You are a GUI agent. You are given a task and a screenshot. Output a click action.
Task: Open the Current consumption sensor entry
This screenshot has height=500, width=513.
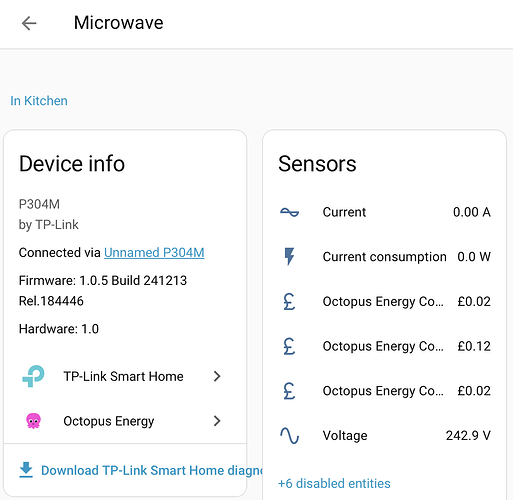point(385,257)
